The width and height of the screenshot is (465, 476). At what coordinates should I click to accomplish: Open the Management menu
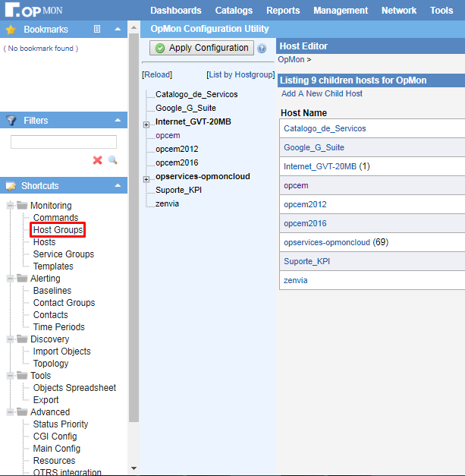341,11
